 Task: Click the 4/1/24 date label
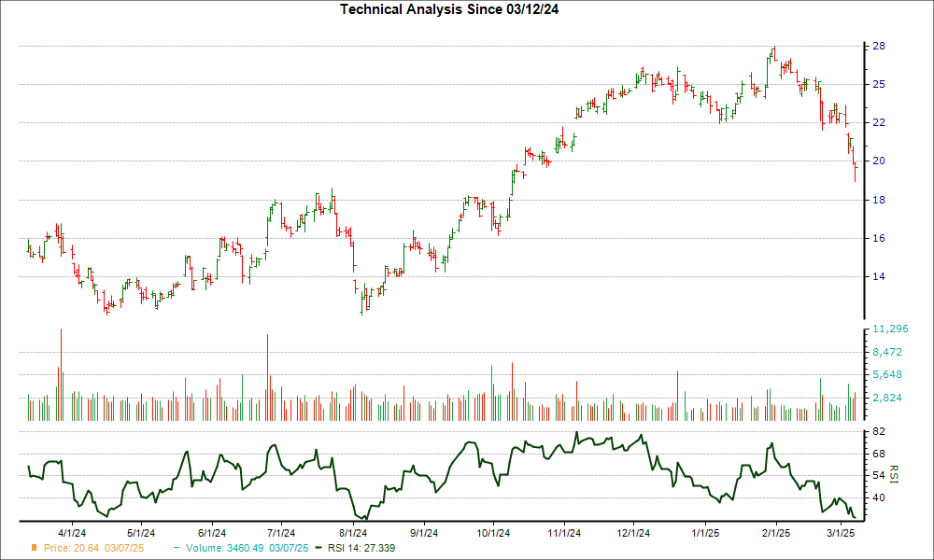click(x=72, y=533)
